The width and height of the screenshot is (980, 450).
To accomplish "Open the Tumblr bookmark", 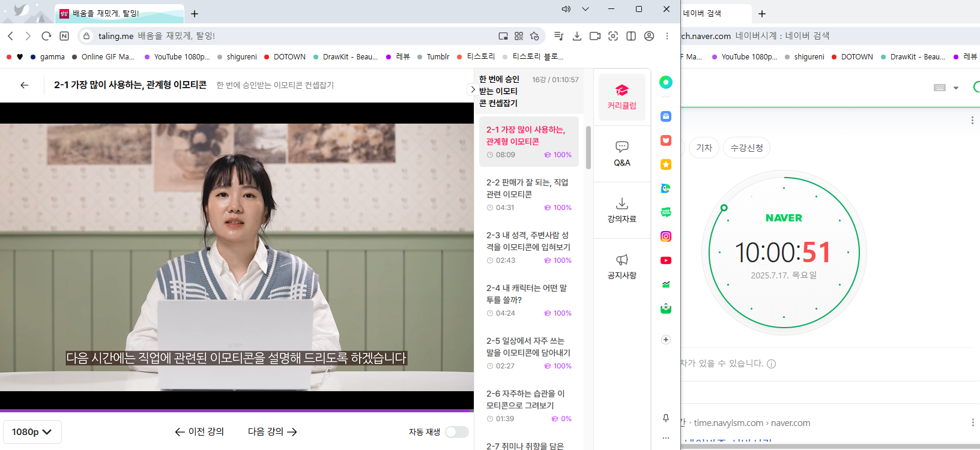I will pos(433,57).
